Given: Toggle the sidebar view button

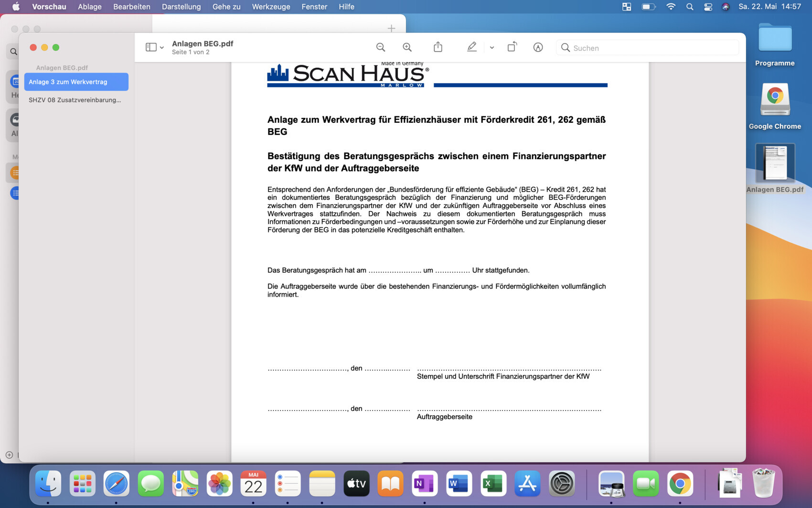Looking at the screenshot, I should point(151,47).
